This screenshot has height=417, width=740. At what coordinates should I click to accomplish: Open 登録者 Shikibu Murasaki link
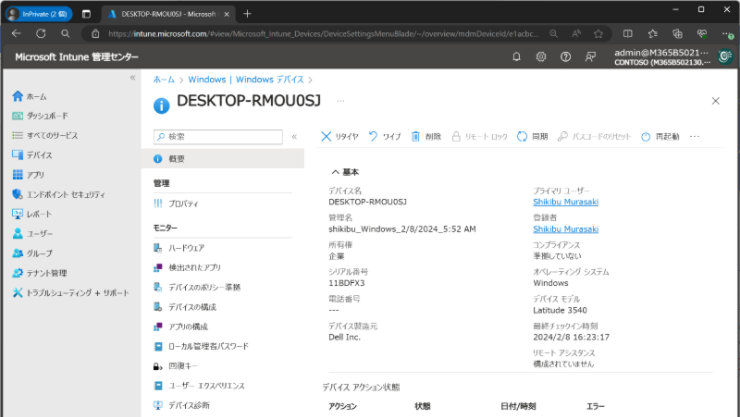[565, 229]
